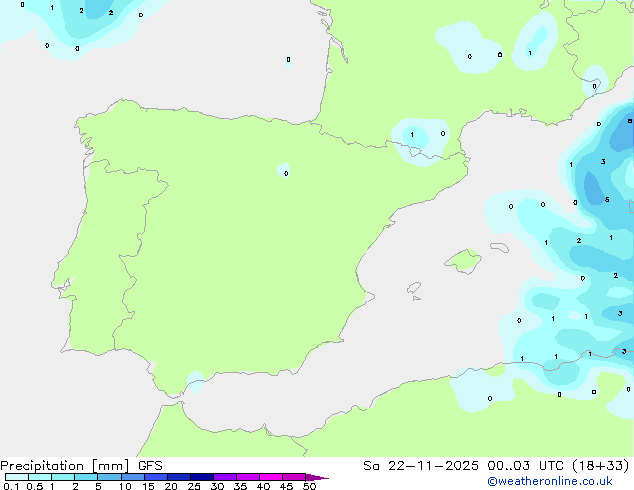This screenshot has width=634, height=490.
Task: Click the Ibiza island outline on the map
Action: [x=414, y=288]
